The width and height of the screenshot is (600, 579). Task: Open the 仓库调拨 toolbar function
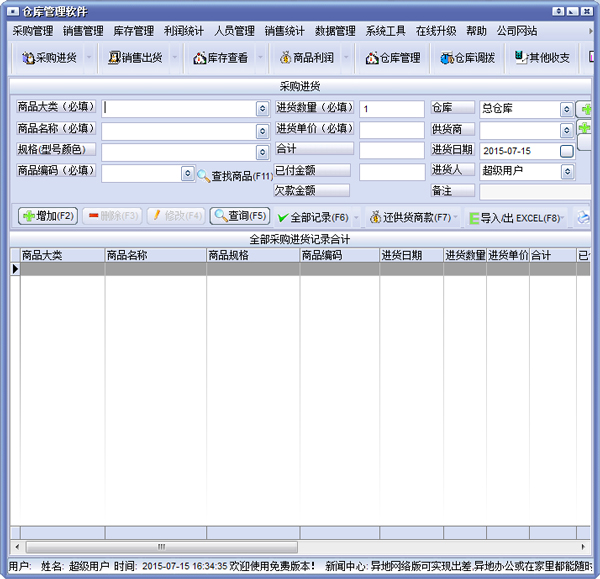coord(467,58)
